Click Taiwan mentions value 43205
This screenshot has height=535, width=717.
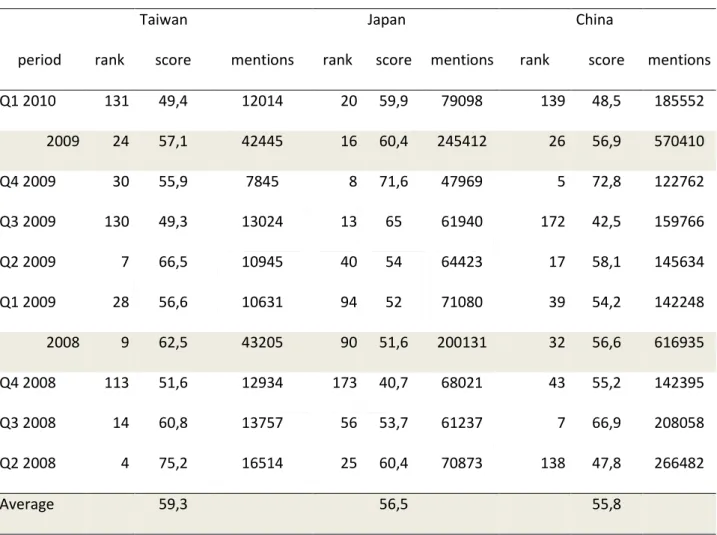coord(262,342)
